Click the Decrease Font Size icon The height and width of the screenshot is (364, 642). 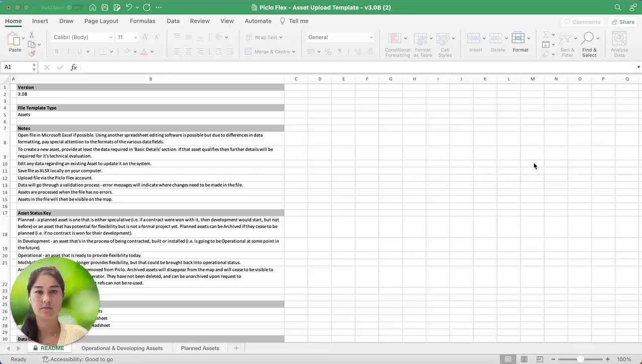[156, 37]
